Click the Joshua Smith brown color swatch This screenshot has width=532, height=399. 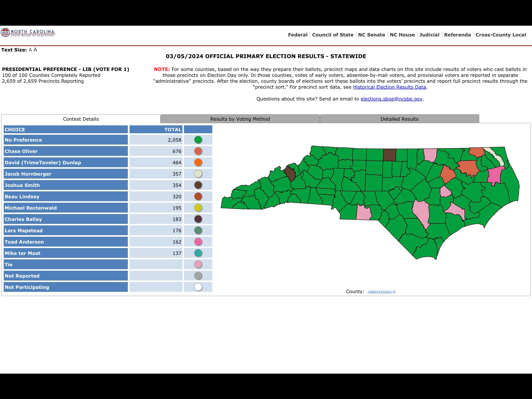[198, 185]
